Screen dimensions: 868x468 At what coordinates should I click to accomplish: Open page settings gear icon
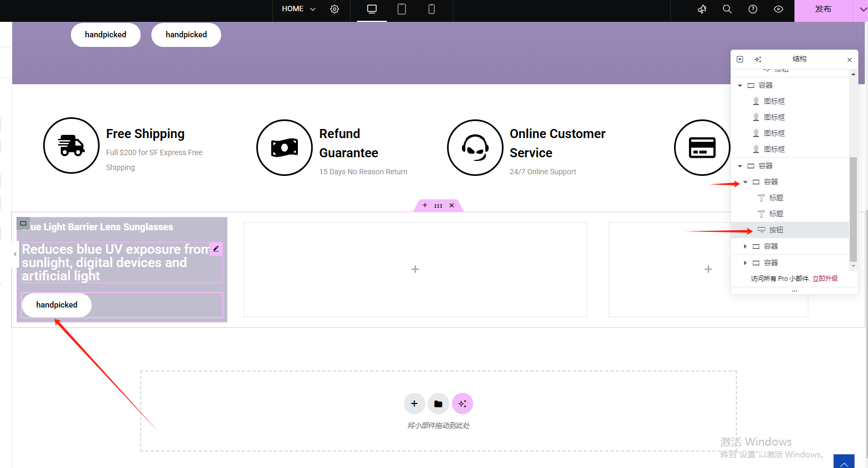coord(335,9)
